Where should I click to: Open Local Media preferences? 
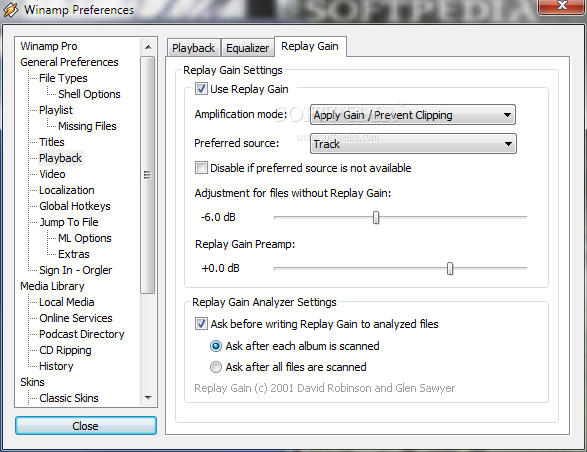pyautogui.click(x=67, y=302)
